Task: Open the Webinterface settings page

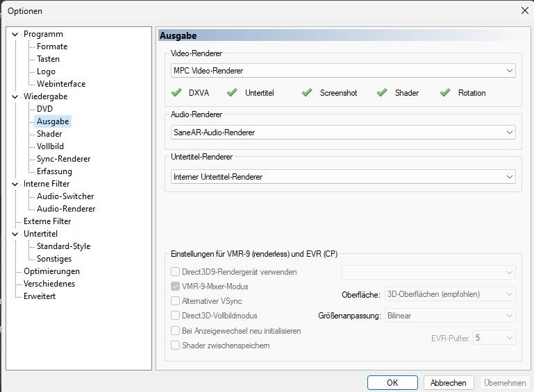Action: [x=61, y=84]
